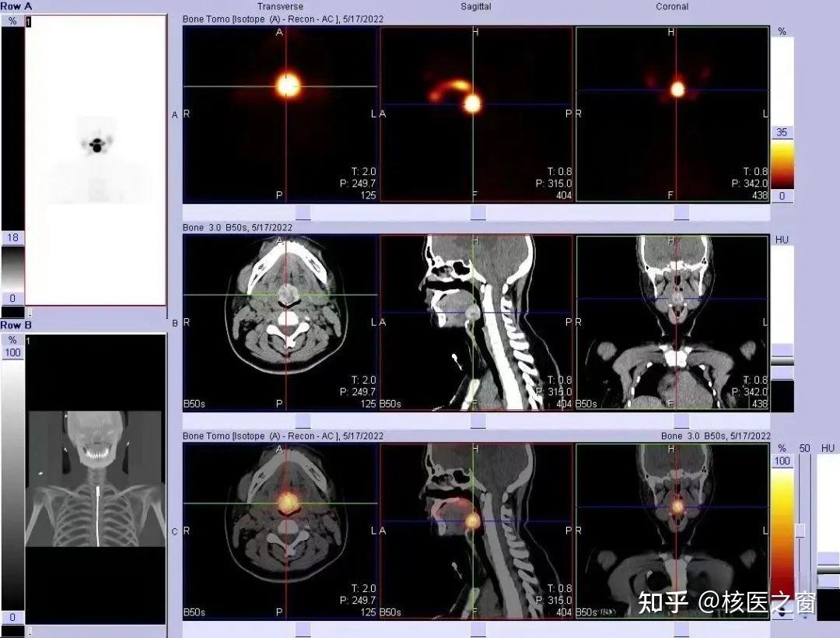Click slice scroll thumb under SPECT coronal view

681,212
